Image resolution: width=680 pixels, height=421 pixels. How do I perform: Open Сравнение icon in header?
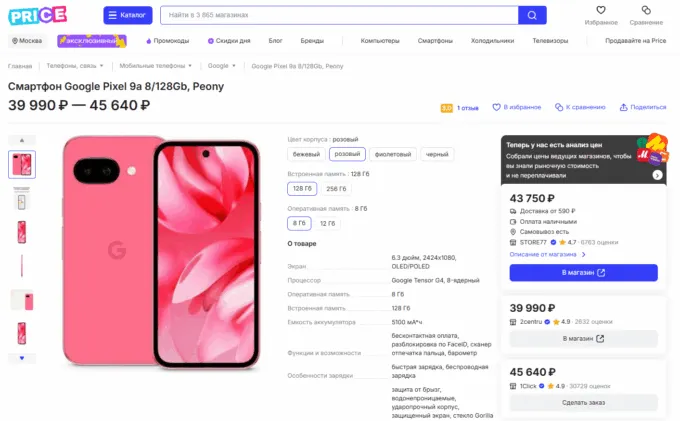coord(645,11)
